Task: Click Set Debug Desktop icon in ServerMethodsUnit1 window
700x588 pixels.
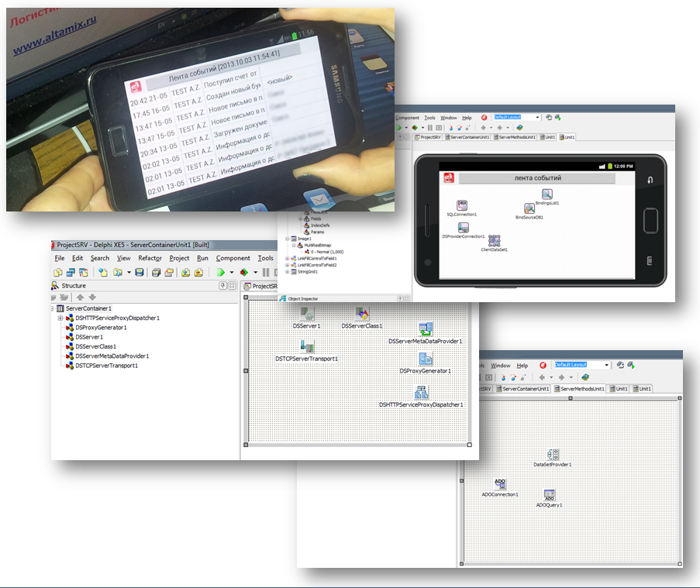Action: [631, 364]
